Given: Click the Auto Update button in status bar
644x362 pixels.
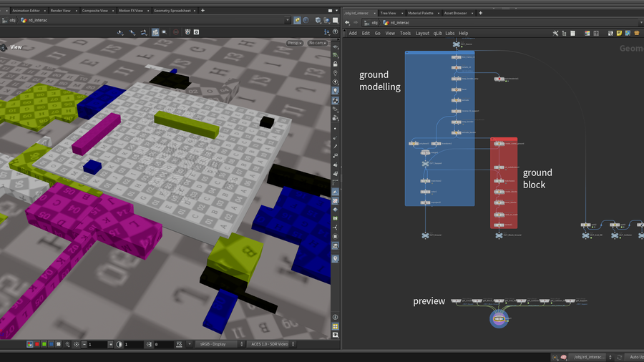Looking at the screenshot, I should coord(635,357).
